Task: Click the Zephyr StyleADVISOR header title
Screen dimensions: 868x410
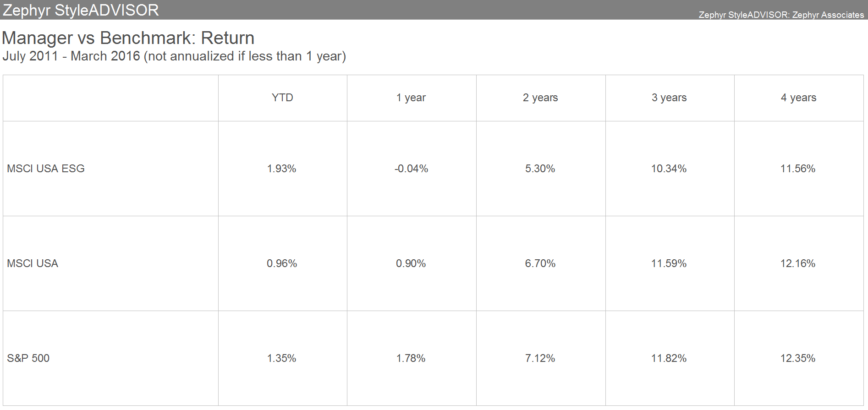Action: coord(81,10)
